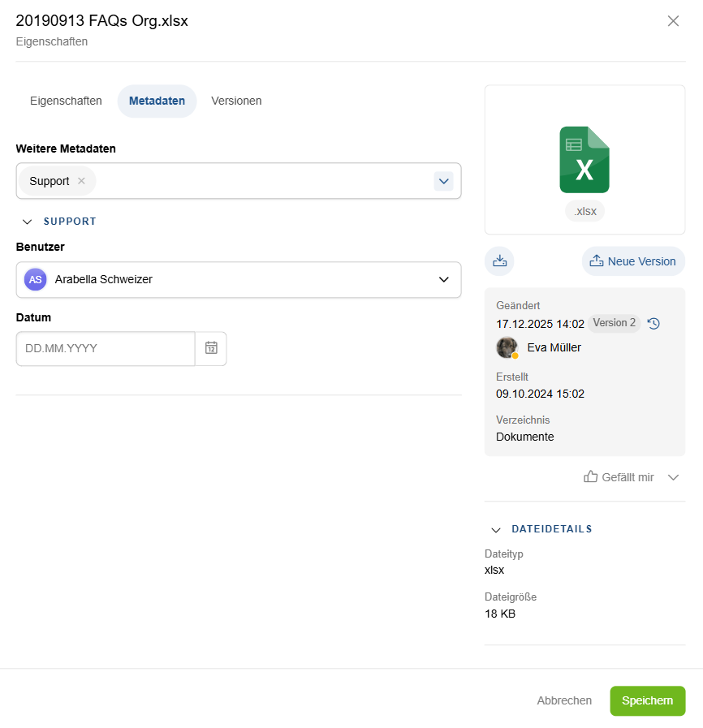Select the Metadaten tab
703x728 pixels.
[157, 101]
